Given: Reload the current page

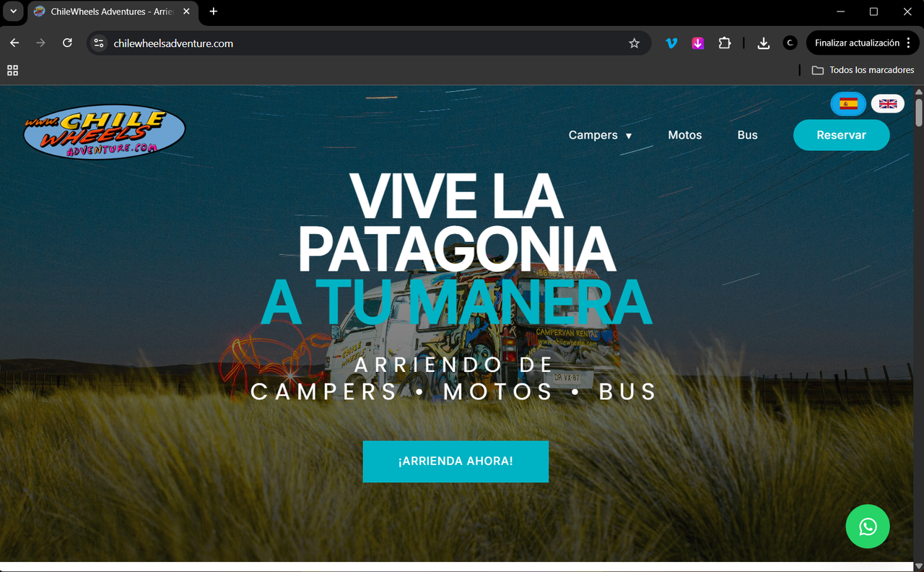Looking at the screenshot, I should 67,43.
